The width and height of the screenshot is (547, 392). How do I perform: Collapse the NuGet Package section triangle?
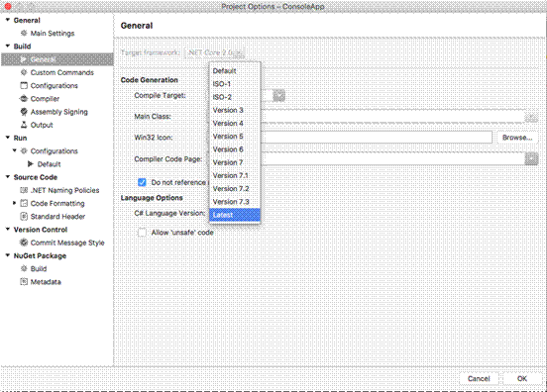click(8, 255)
